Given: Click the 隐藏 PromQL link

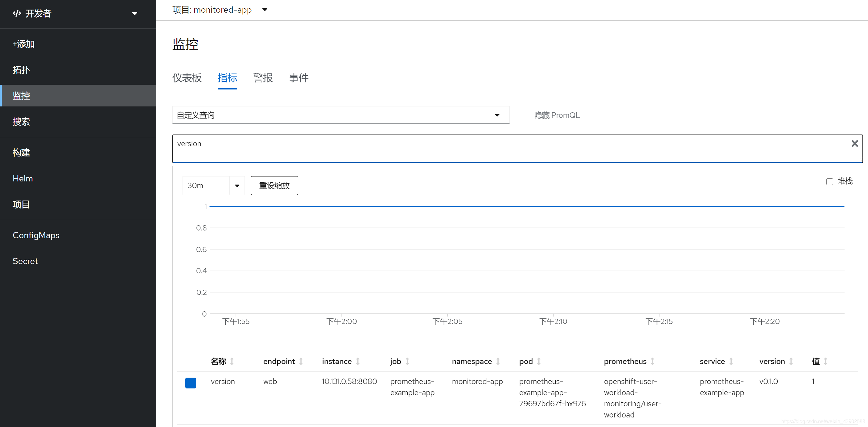Looking at the screenshot, I should click(557, 115).
